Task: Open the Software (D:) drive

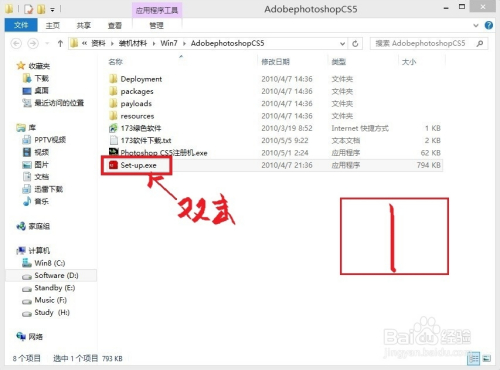Action: (x=56, y=276)
